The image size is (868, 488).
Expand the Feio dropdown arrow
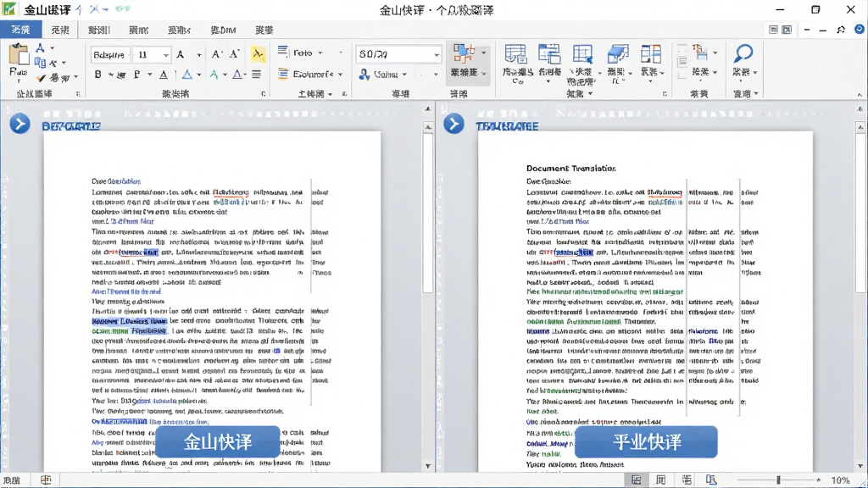click(x=320, y=53)
